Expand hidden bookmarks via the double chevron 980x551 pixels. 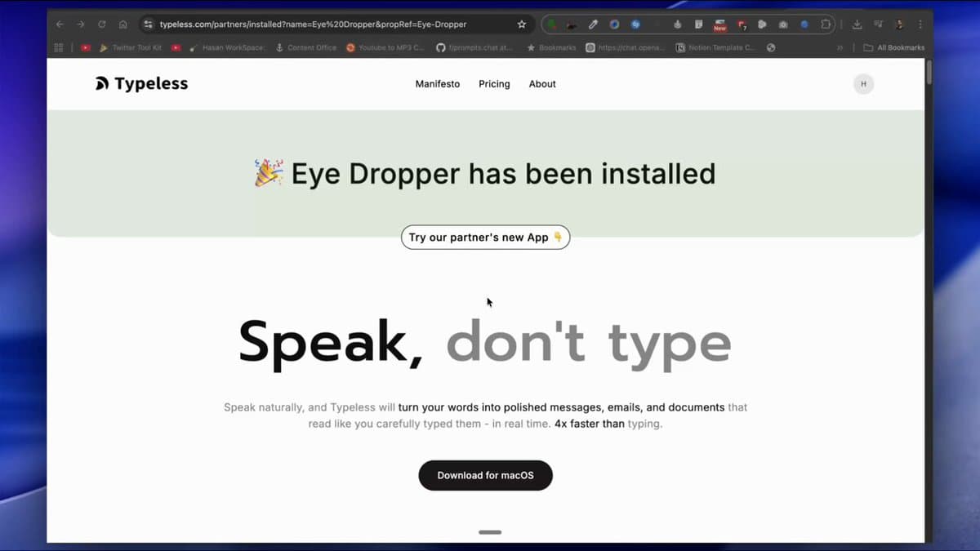[x=840, y=47]
